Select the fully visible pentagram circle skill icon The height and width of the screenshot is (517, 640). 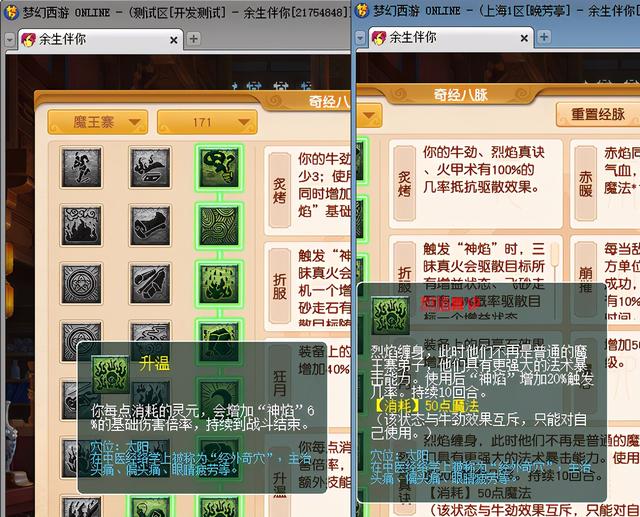(81, 284)
